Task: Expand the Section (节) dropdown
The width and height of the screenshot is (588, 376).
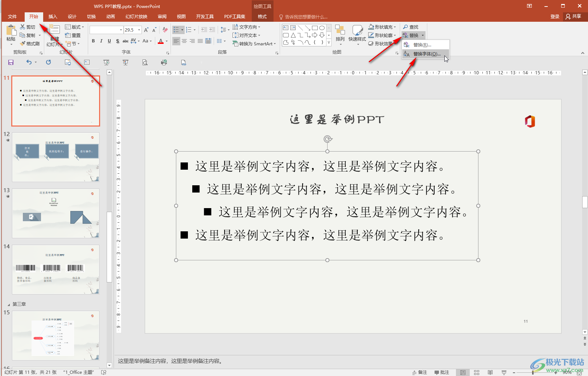Action: pyautogui.click(x=73, y=44)
